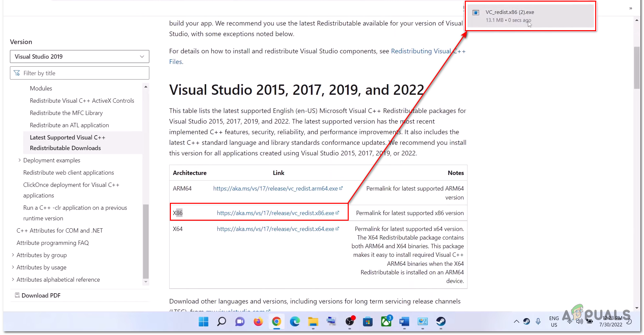
Task: Click the Notes column header
Action: [x=456, y=173]
